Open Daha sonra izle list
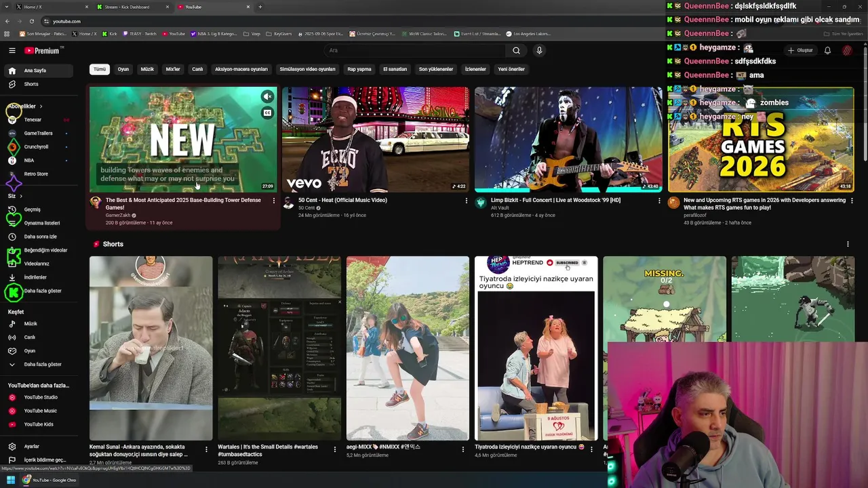This screenshot has width=868, height=488. (38, 237)
